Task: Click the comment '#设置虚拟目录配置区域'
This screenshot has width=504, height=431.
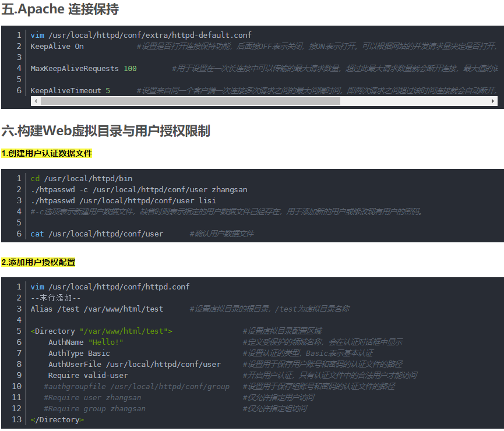Action: pyautogui.click(x=282, y=331)
